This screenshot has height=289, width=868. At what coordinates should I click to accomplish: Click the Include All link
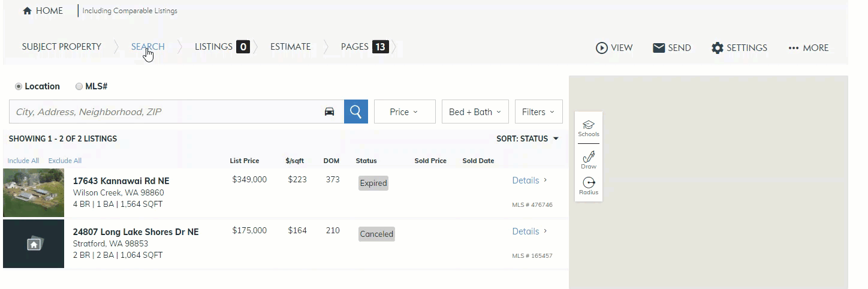coord(23,161)
